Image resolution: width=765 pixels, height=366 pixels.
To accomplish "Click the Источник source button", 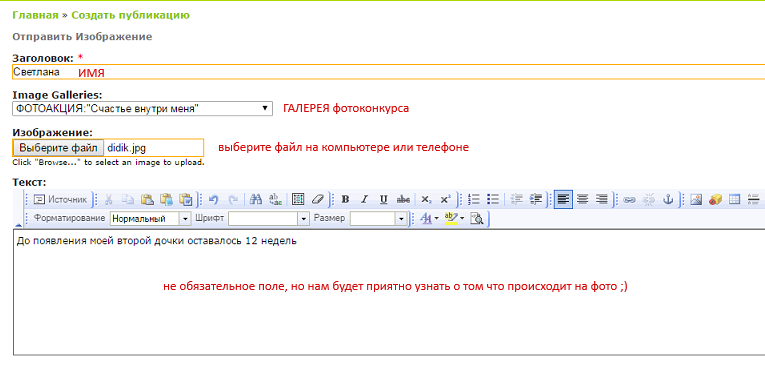I will pyautogui.click(x=61, y=199).
